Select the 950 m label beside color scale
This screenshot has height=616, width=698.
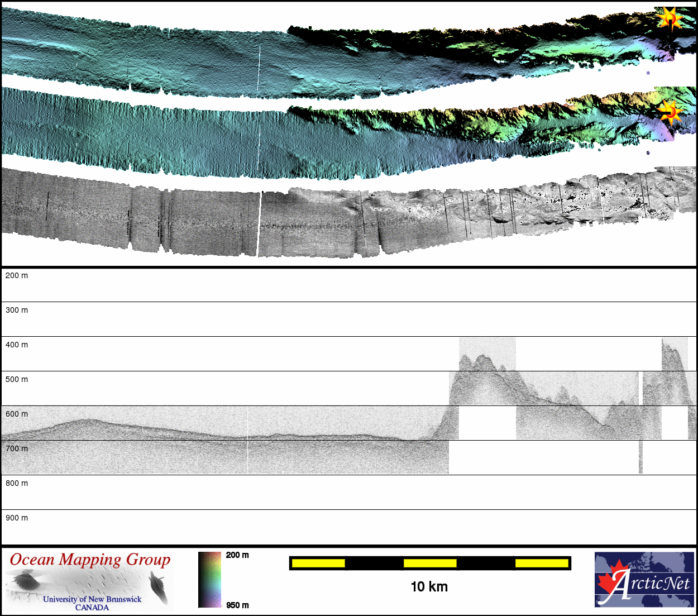[237, 605]
